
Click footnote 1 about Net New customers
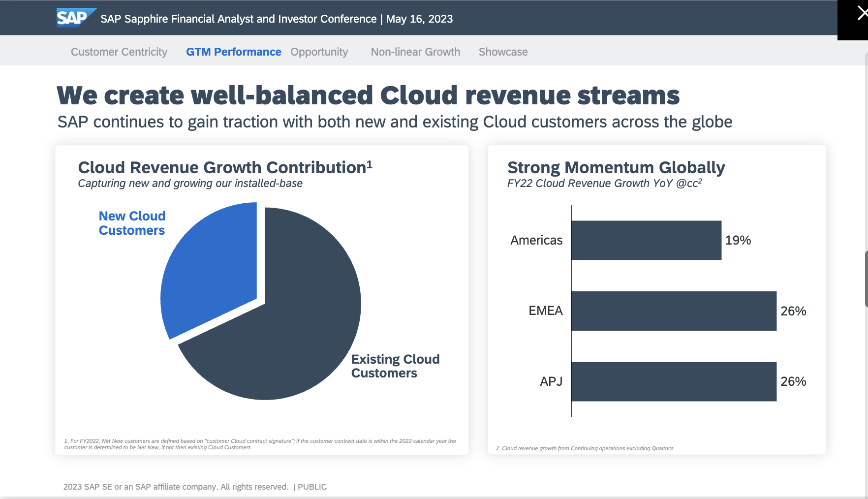[x=260, y=444]
